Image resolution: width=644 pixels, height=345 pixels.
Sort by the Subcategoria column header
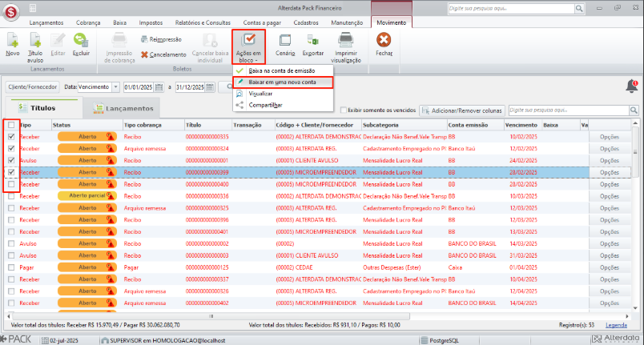(404, 125)
